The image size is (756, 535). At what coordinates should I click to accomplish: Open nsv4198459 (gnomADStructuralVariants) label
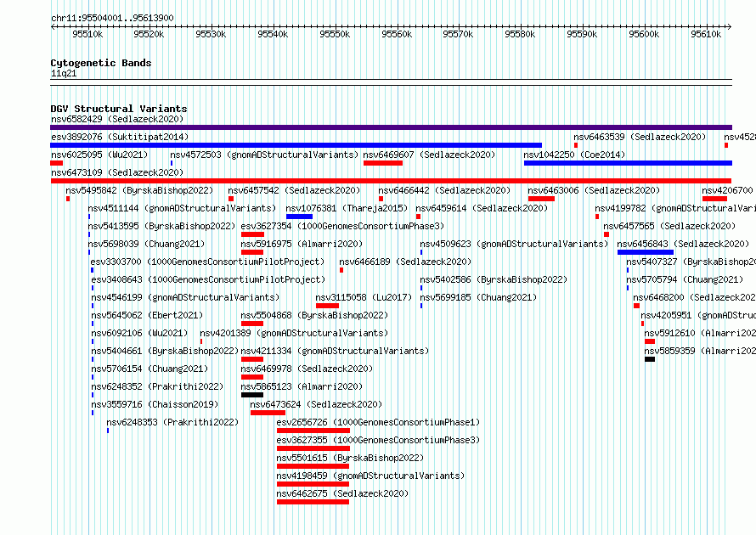tap(370, 476)
